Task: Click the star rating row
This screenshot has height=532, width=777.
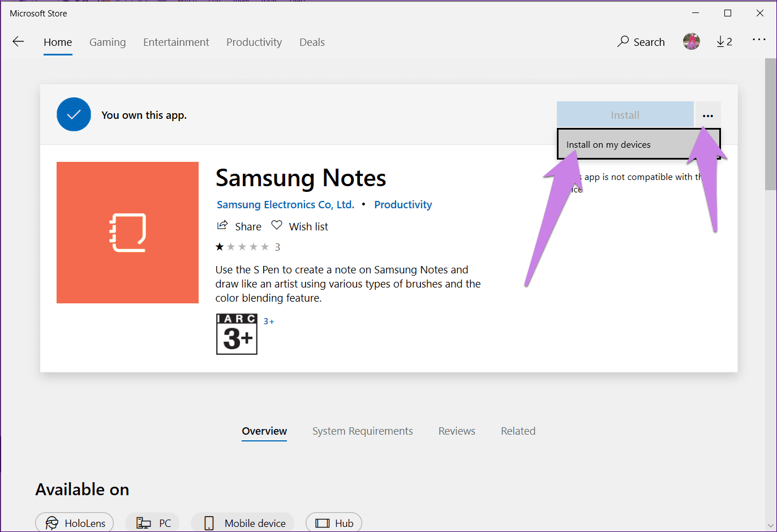Action: (x=242, y=247)
